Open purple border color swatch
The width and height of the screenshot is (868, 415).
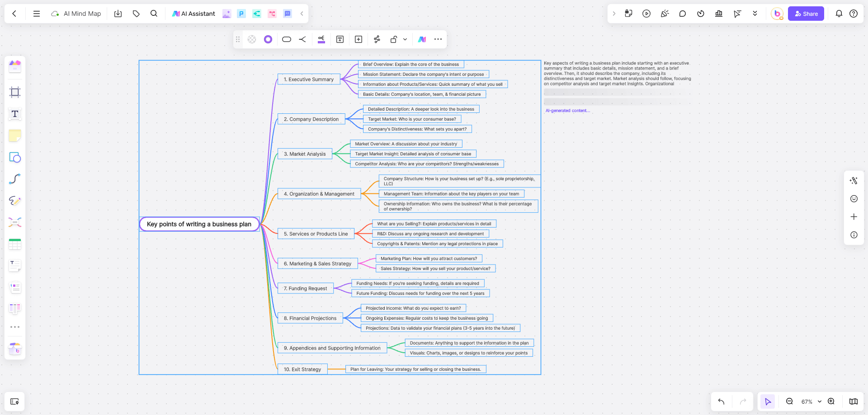pyautogui.click(x=268, y=39)
